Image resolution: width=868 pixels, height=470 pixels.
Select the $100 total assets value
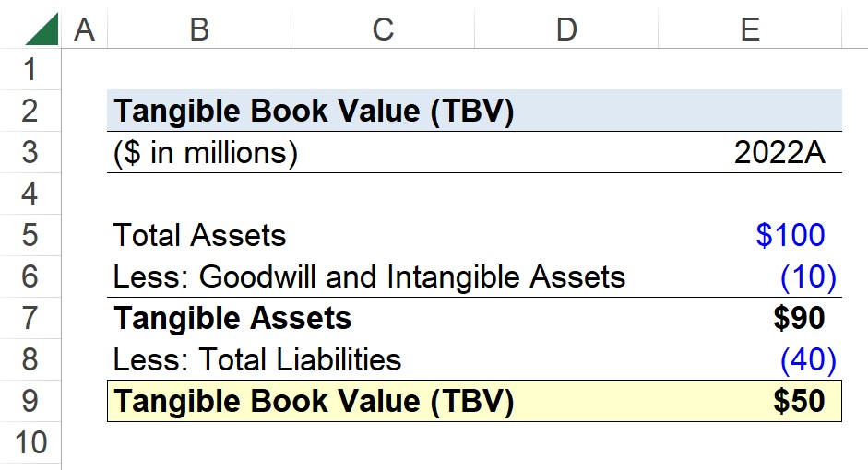(790, 235)
